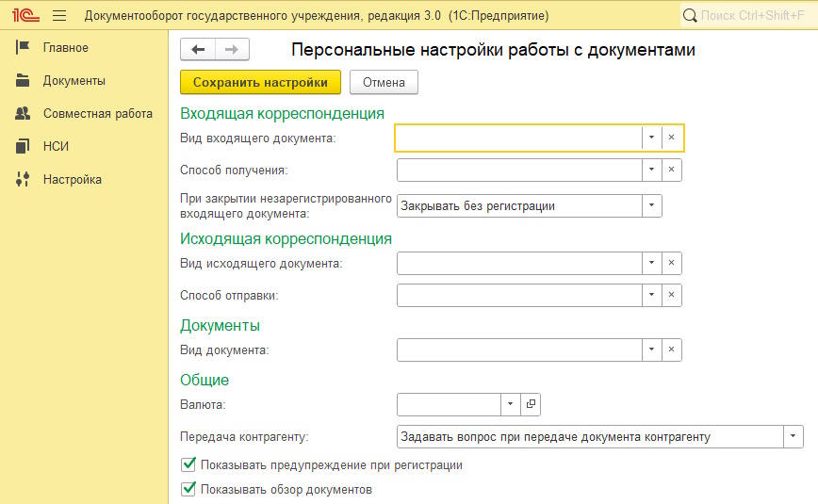Go forward with the right arrow
This screenshot has height=504, width=818.
coord(232,50)
